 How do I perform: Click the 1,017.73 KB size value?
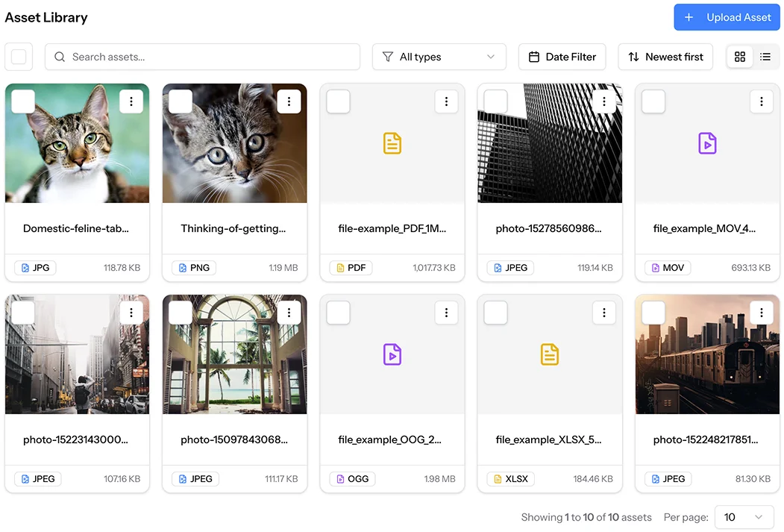(434, 268)
